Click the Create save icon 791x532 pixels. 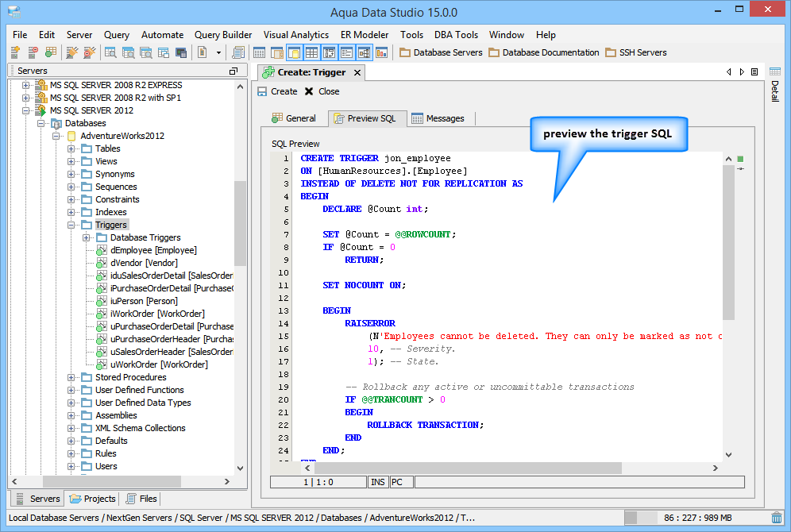[262, 91]
